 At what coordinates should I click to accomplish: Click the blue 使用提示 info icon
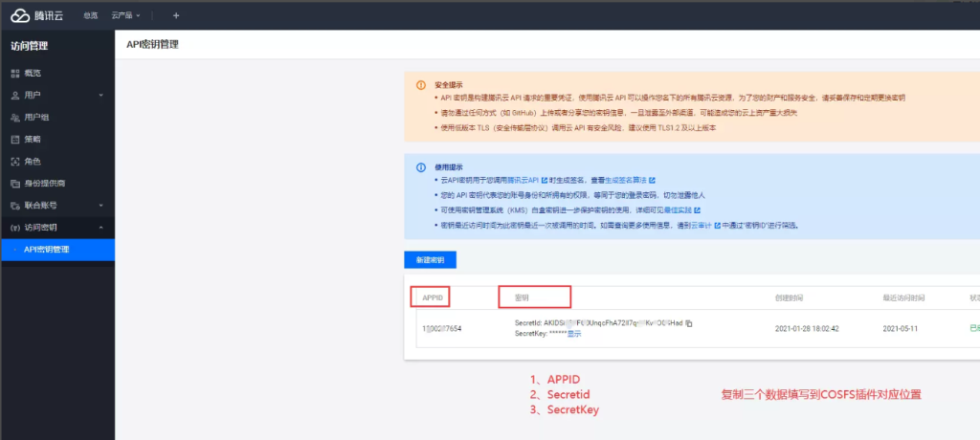pyautogui.click(x=421, y=167)
